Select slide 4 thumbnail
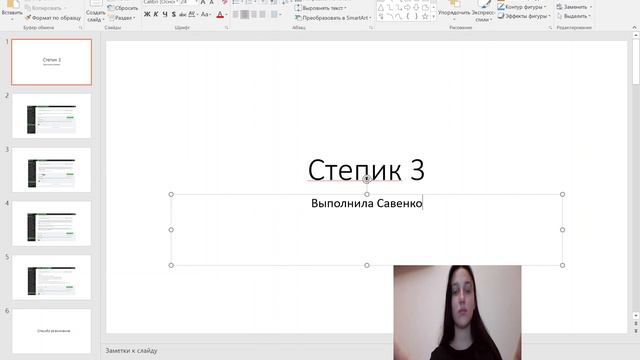Viewport: 640px width, 360px height. [x=51, y=223]
